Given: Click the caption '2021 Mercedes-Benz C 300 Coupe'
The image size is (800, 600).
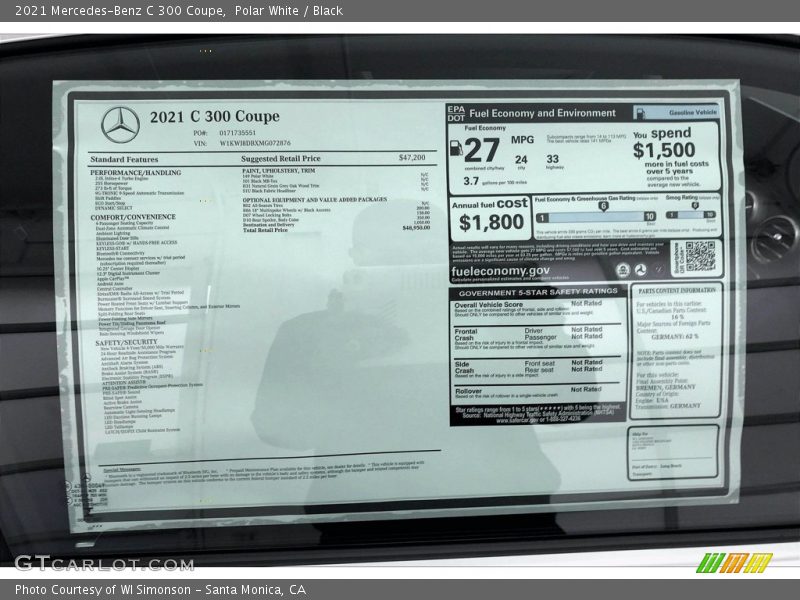Looking at the screenshot, I should [x=119, y=10].
